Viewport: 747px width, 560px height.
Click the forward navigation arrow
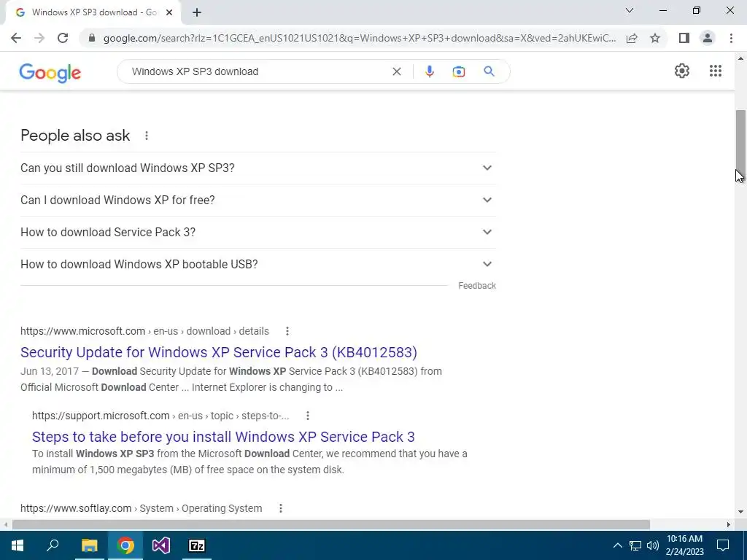tap(39, 38)
